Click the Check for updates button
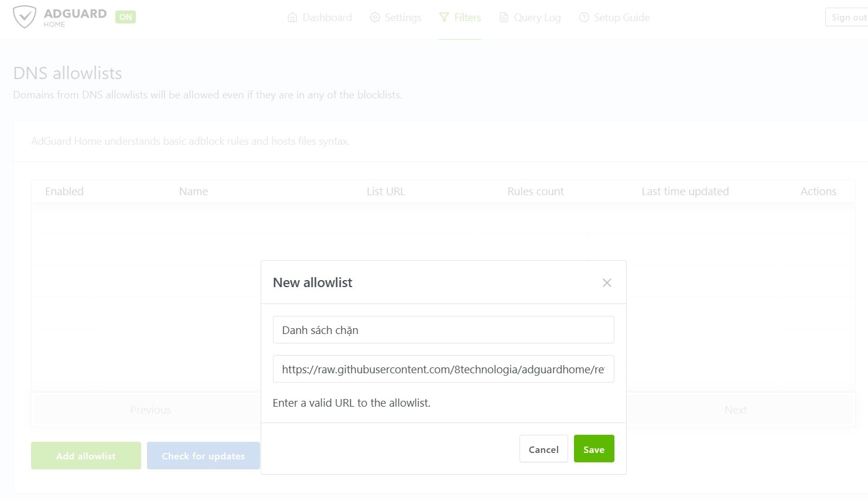This screenshot has height=501, width=868. pyautogui.click(x=203, y=456)
